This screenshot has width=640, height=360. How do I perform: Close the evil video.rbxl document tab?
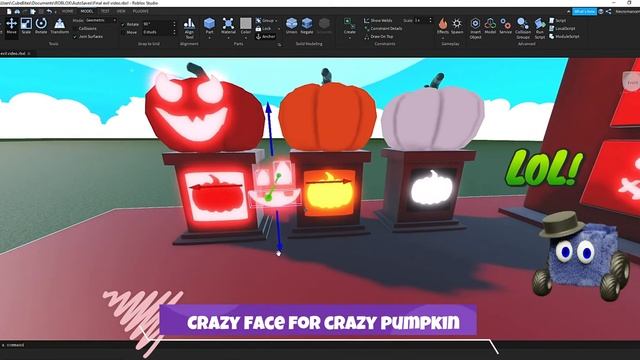(29, 53)
